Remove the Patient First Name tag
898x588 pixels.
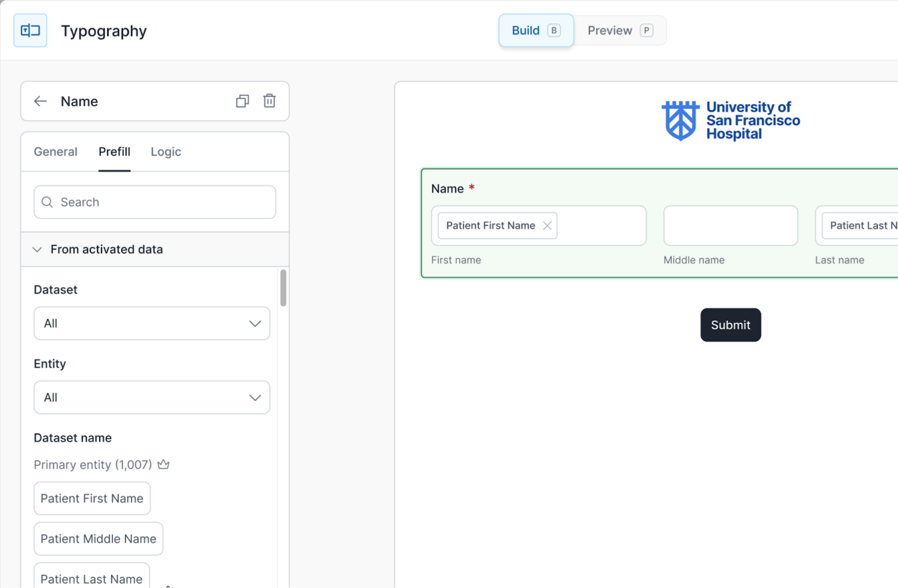(x=548, y=225)
